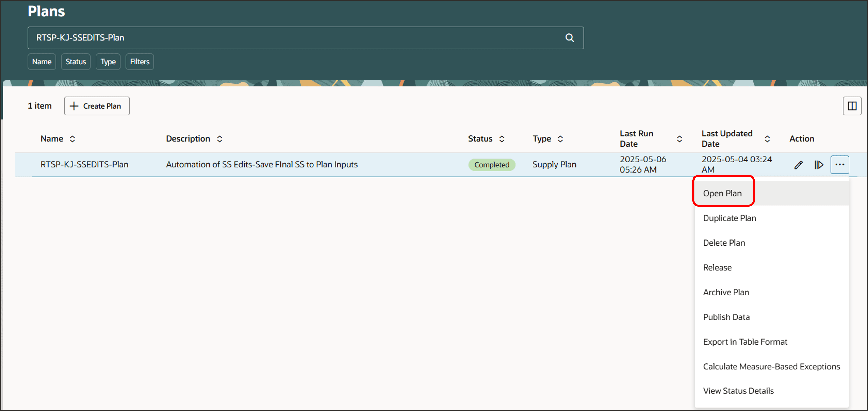Sort by Last Updated Date arrows

pos(767,139)
